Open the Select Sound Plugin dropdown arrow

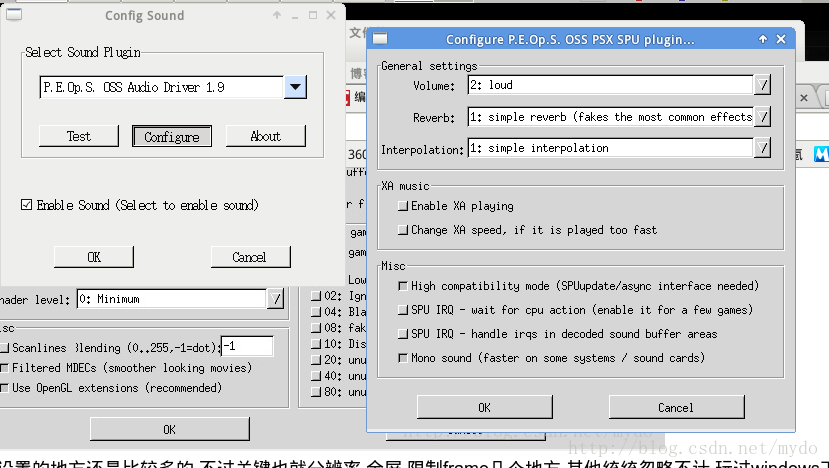point(295,87)
